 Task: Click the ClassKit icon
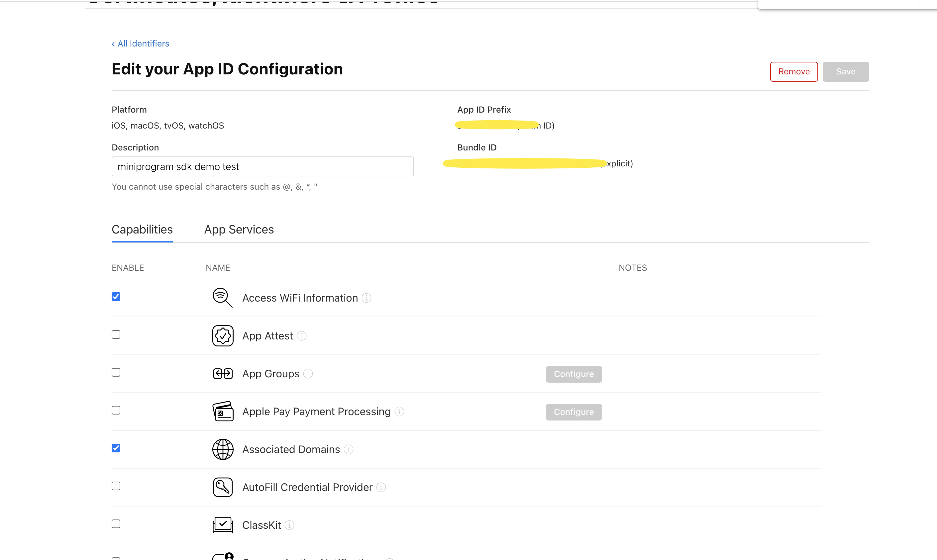pos(223,525)
